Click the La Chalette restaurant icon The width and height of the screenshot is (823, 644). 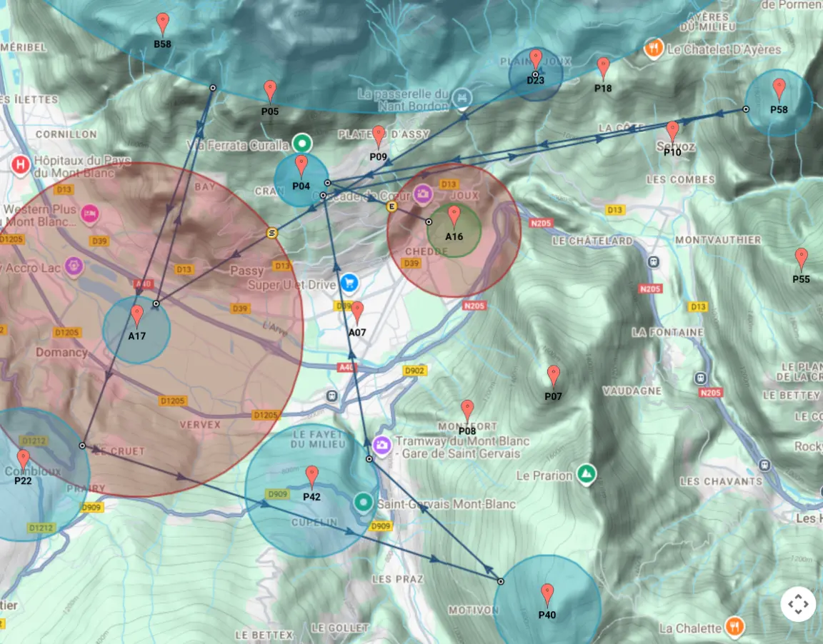click(x=734, y=627)
